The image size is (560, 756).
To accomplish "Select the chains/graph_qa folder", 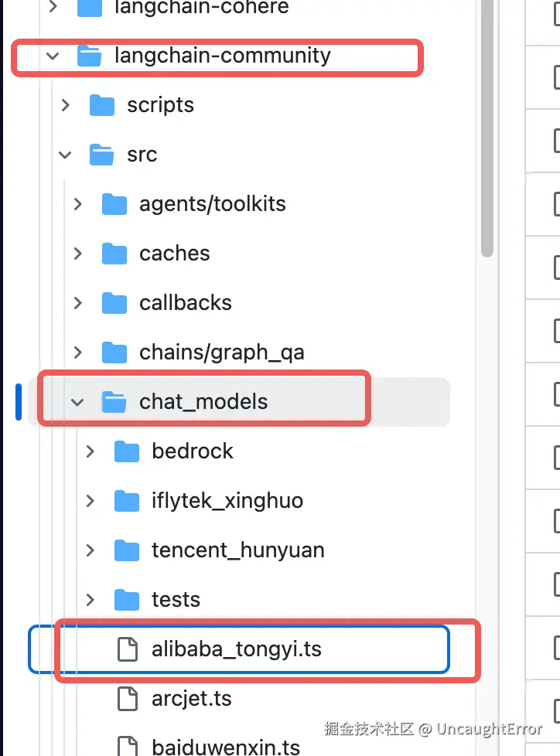I will tap(221, 352).
